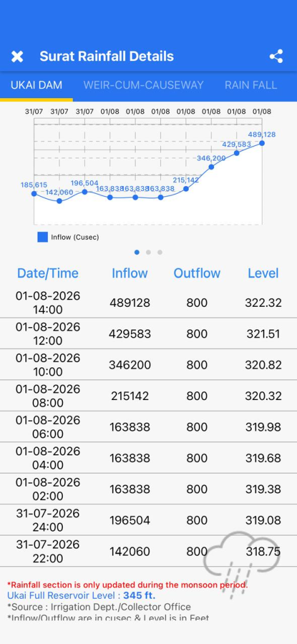The width and height of the screenshot is (297, 644).
Task: Switch to WEIR-CUM-CAUSEWAY tab
Action: (143, 85)
